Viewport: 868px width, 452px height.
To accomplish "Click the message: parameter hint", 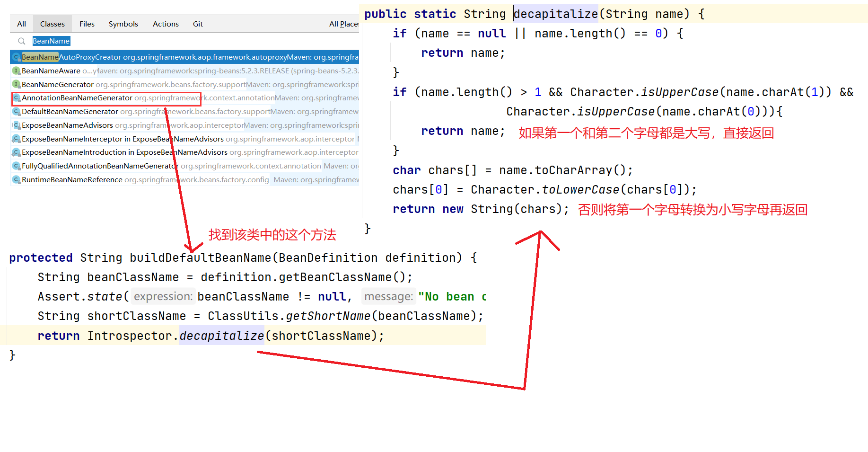I will coord(388,296).
